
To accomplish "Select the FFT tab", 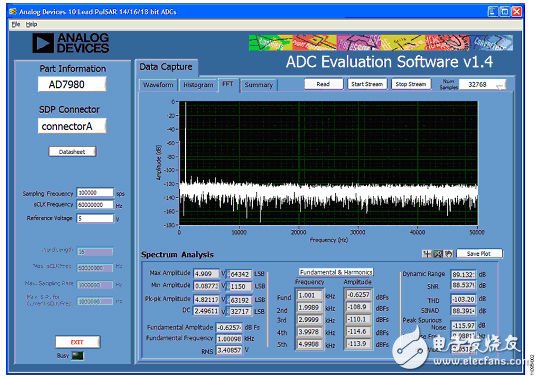I will pos(228,84).
